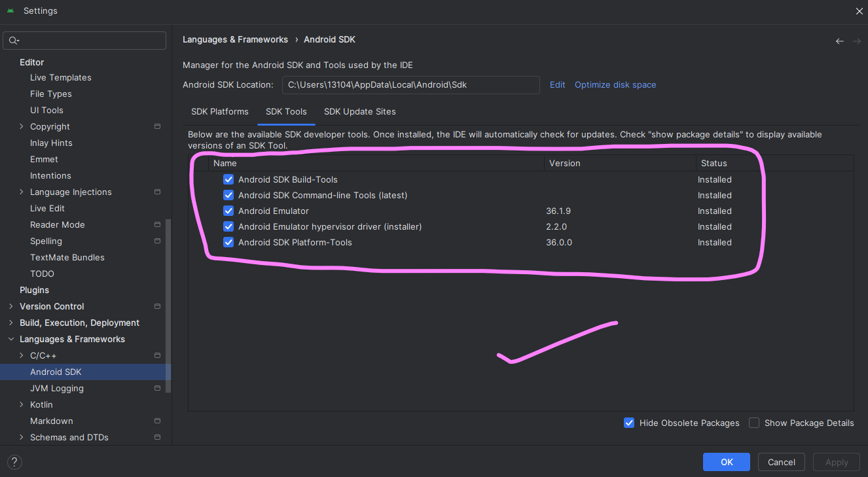Viewport: 868px width, 477px height.
Task: Click Android Emulator version 36.1.9
Action: [558, 211]
